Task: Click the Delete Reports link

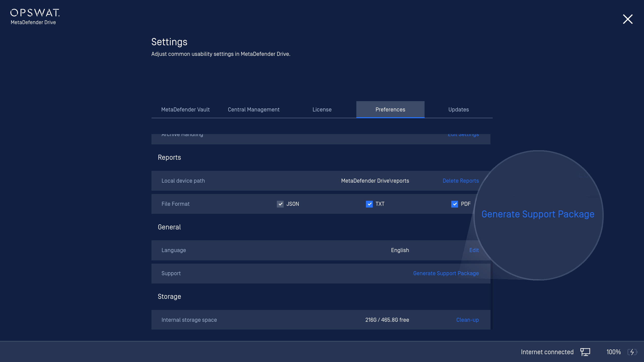Action: pos(461,181)
